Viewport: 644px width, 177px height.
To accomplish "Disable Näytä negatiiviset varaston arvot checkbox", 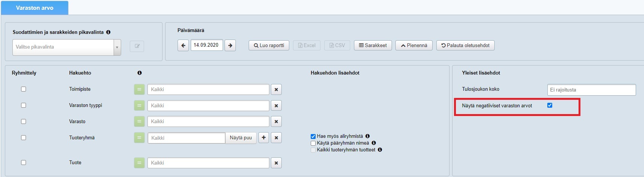I will 550,105.
